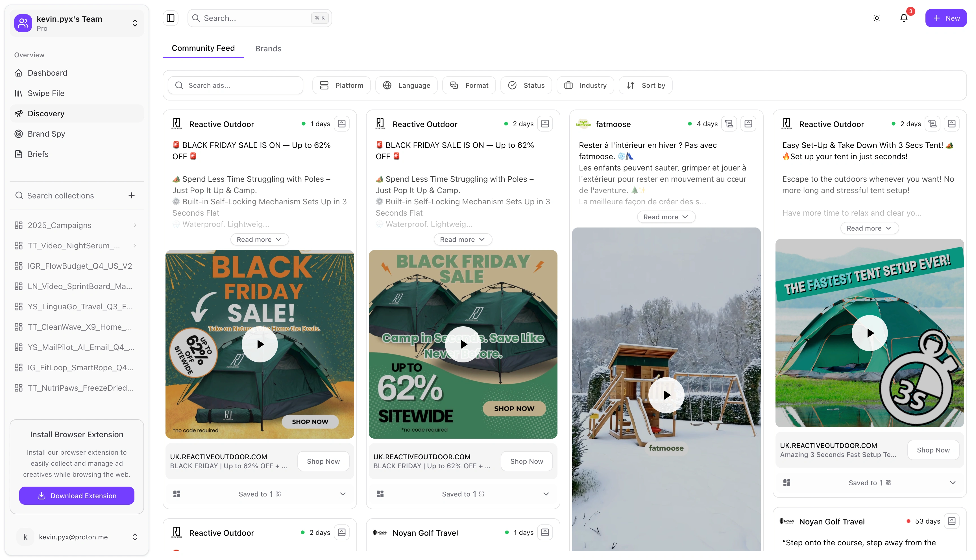The width and height of the screenshot is (976, 560).
Task: Select the Community Feed tab
Action: tap(203, 48)
